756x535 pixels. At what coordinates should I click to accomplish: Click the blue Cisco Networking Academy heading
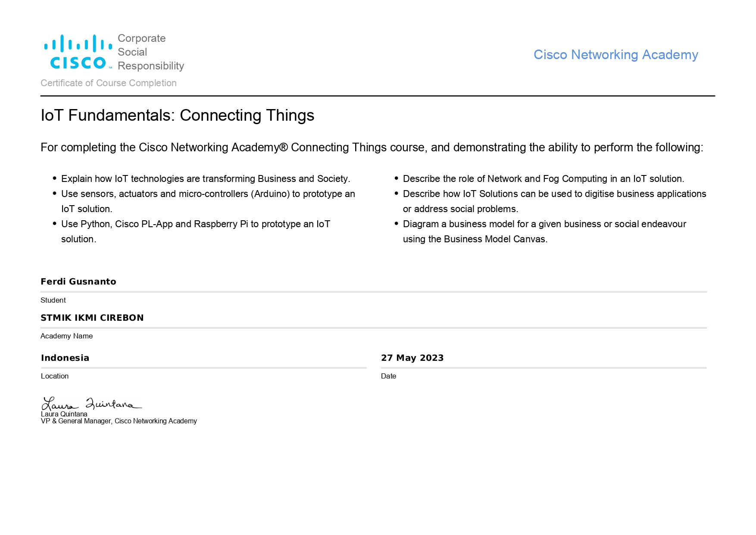point(615,55)
